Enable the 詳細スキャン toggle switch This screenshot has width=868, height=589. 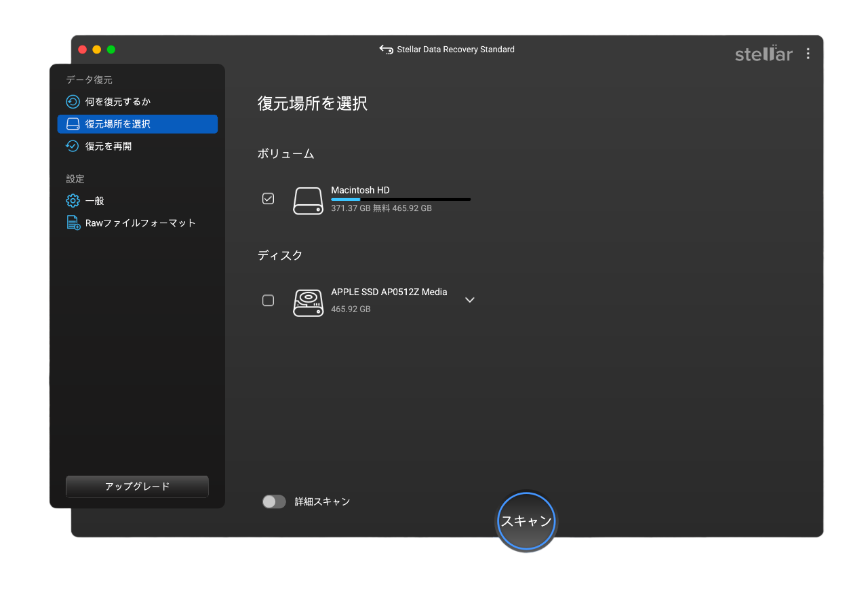click(274, 501)
